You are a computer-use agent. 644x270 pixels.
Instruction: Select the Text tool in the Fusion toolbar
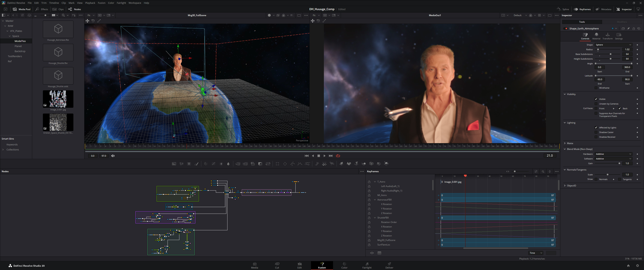pos(189,164)
